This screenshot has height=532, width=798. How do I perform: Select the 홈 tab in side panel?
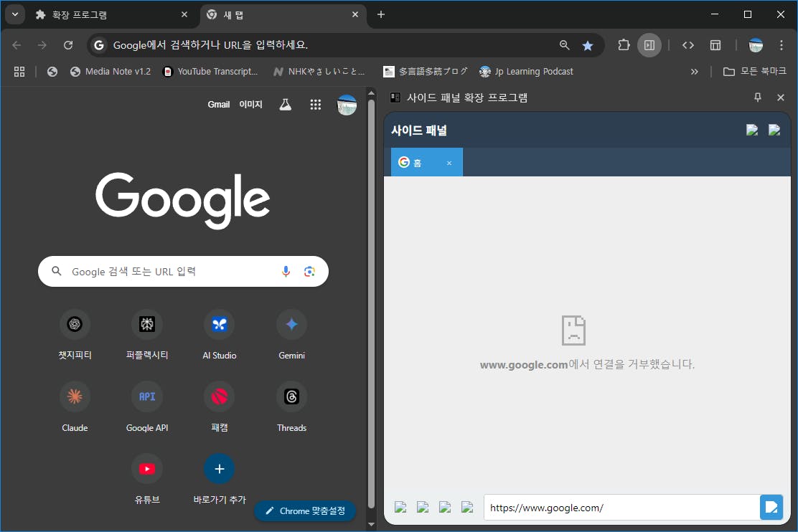[426, 162]
